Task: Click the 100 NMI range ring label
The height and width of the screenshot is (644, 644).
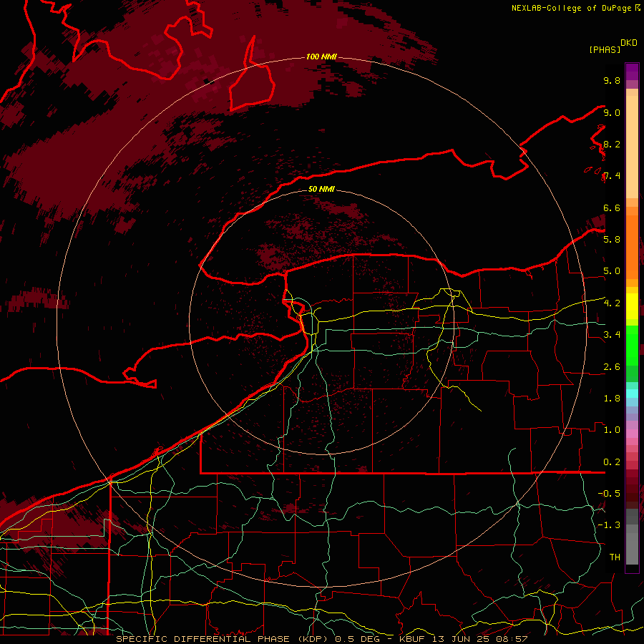Action: (x=321, y=57)
